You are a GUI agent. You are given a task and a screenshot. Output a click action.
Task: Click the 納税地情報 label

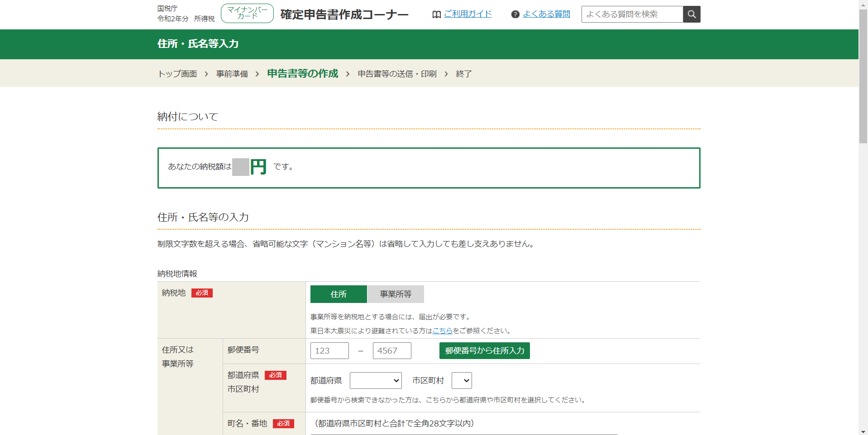coord(177,274)
